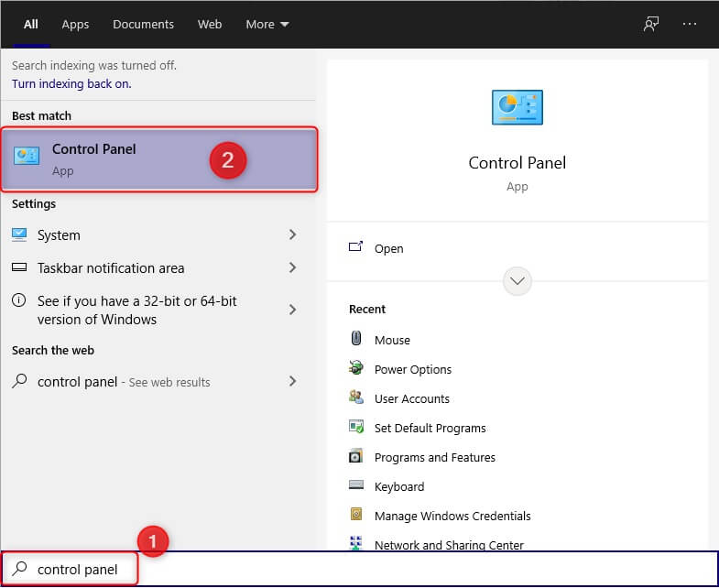
Task: Select control panel See web results entry
Action: point(158,382)
